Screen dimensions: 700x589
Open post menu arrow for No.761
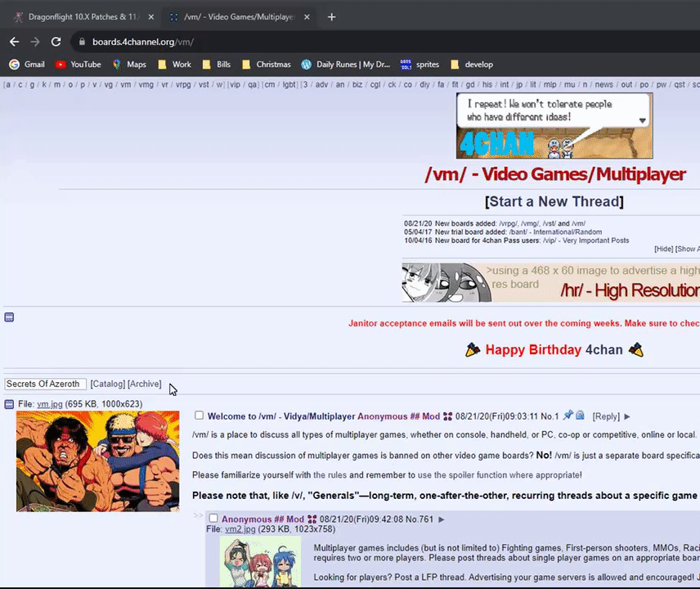click(442, 519)
